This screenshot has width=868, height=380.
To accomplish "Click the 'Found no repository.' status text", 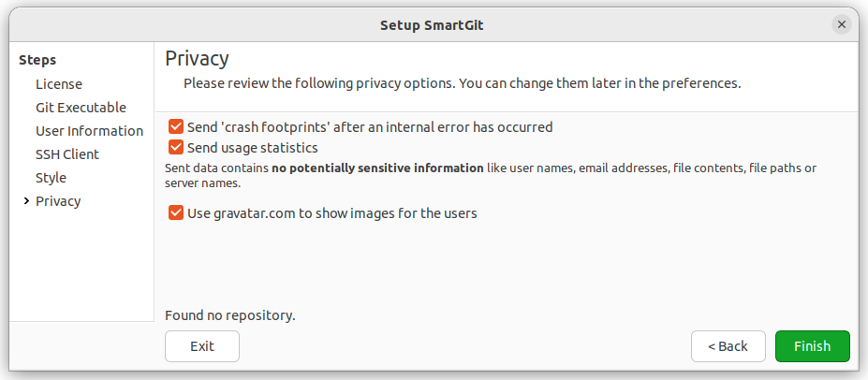I will pos(230,315).
